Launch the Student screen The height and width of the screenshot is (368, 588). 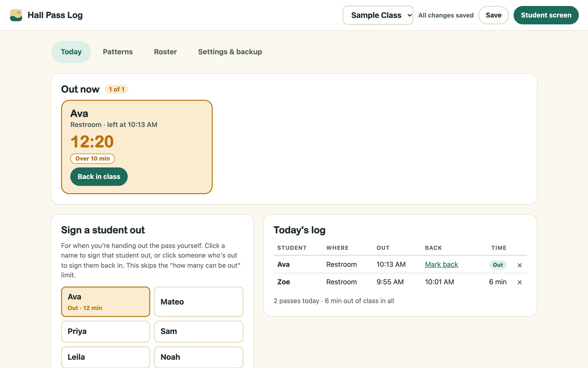click(546, 15)
